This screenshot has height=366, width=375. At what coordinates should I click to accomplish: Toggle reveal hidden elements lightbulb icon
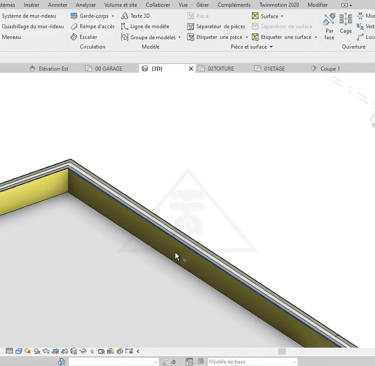[92, 351]
